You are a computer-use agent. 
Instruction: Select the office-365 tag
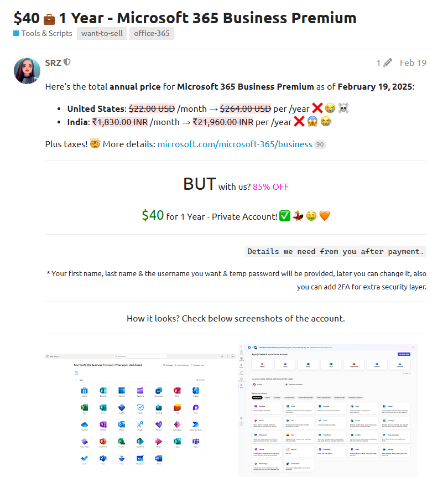(152, 33)
